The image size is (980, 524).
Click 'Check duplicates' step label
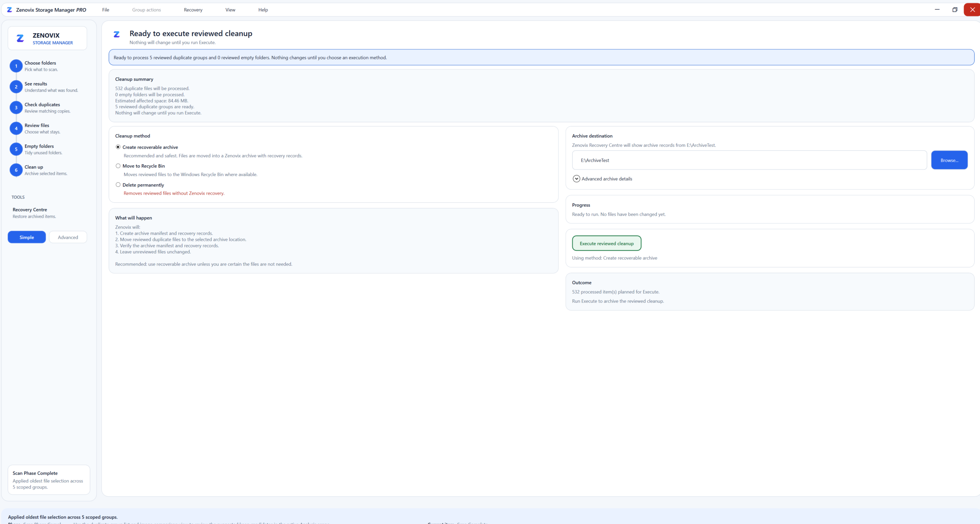[42, 104]
